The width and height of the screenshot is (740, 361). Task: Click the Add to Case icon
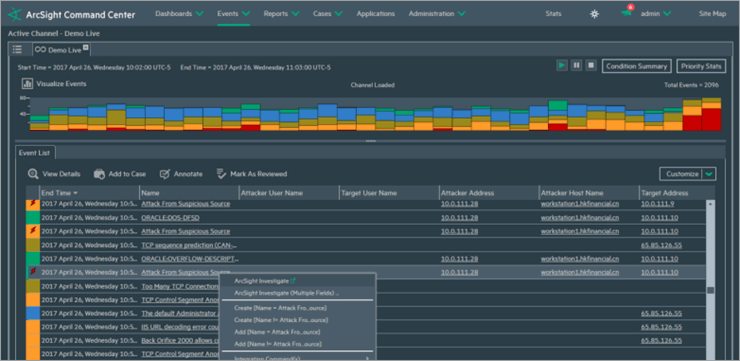(x=99, y=174)
